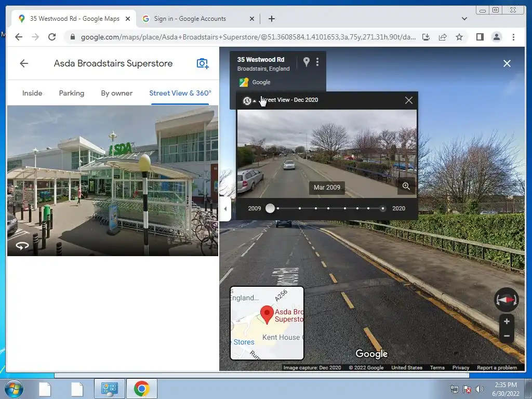Go back in browser history
The height and width of the screenshot is (399, 532).
pyautogui.click(x=19, y=37)
